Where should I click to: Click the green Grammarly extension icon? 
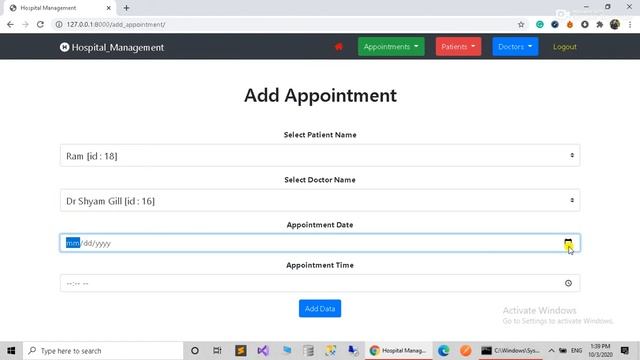(x=540, y=24)
